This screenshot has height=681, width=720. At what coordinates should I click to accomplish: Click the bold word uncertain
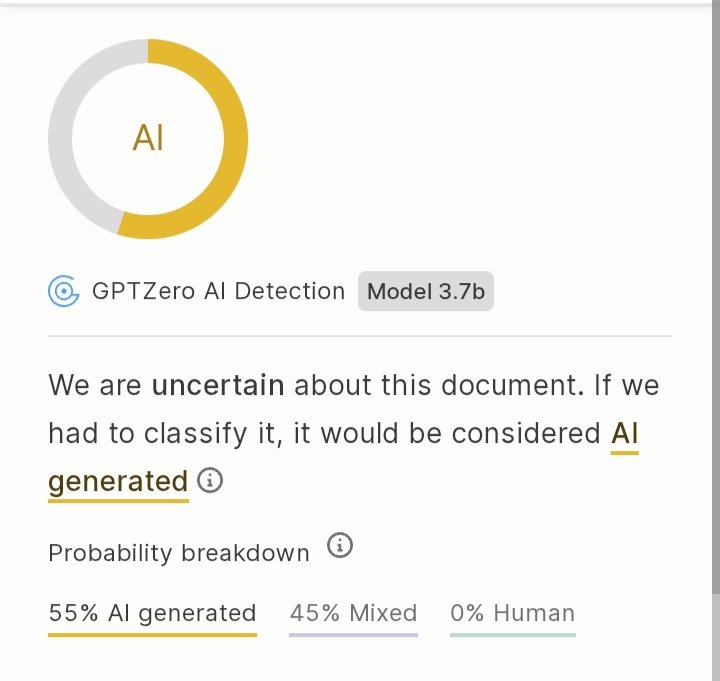218,385
